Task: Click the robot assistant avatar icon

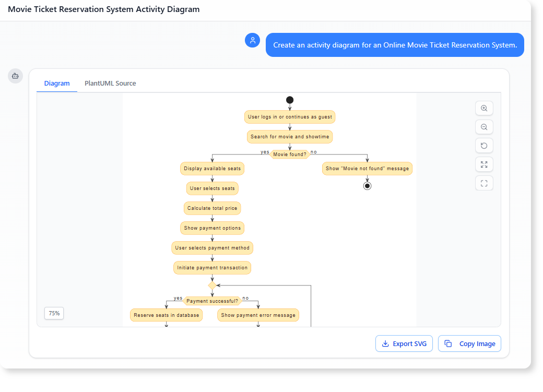Action: coord(15,76)
